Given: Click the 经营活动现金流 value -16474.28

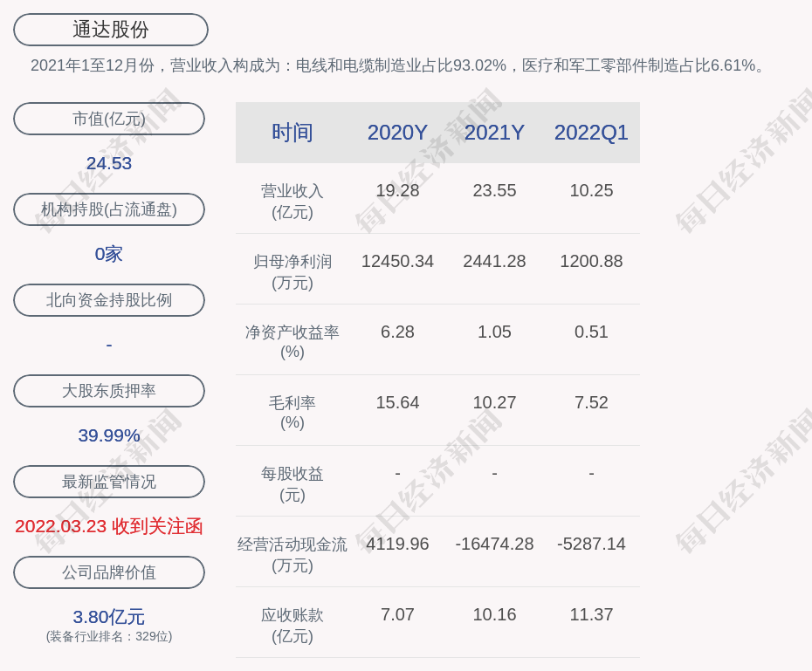Looking at the screenshot, I should coord(494,544).
